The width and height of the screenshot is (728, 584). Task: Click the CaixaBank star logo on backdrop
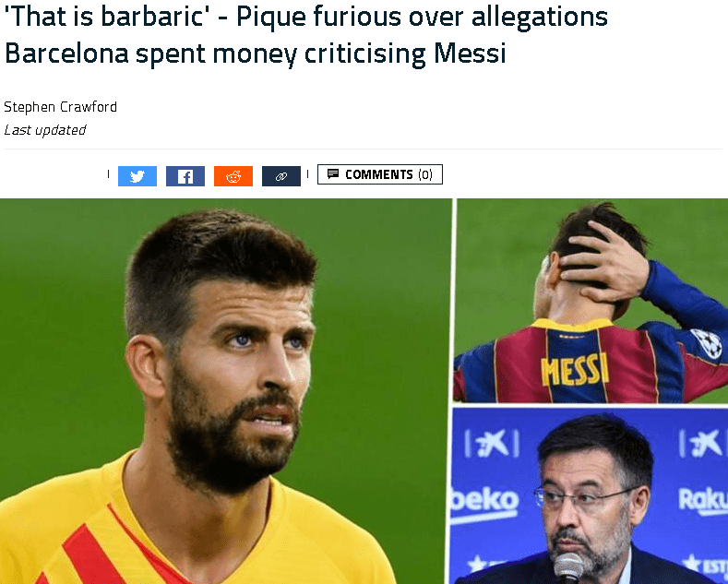(x=492, y=445)
